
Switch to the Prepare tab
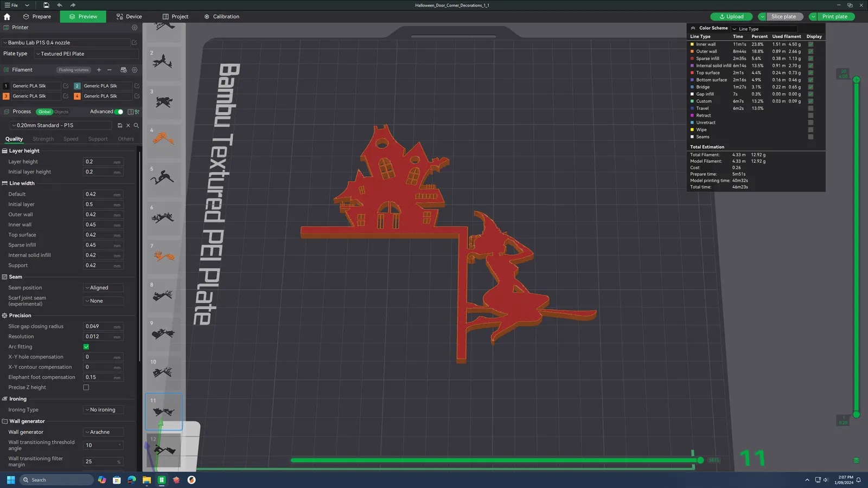point(37,17)
